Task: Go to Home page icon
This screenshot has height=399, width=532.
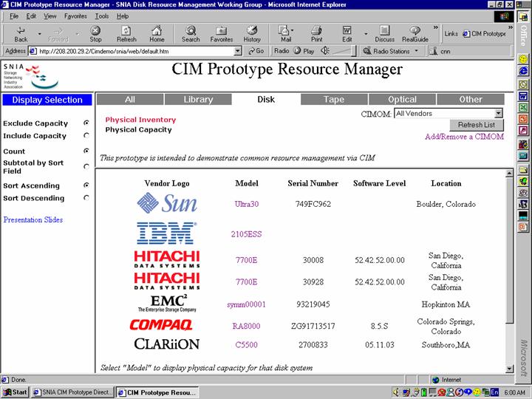Action: click(x=157, y=34)
